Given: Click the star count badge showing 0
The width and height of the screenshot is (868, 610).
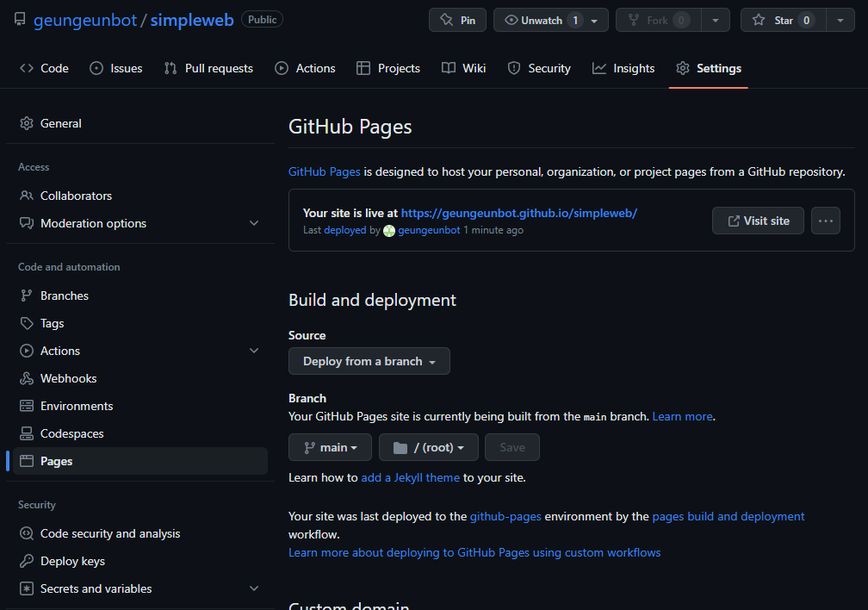Looking at the screenshot, I should [x=806, y=21].
